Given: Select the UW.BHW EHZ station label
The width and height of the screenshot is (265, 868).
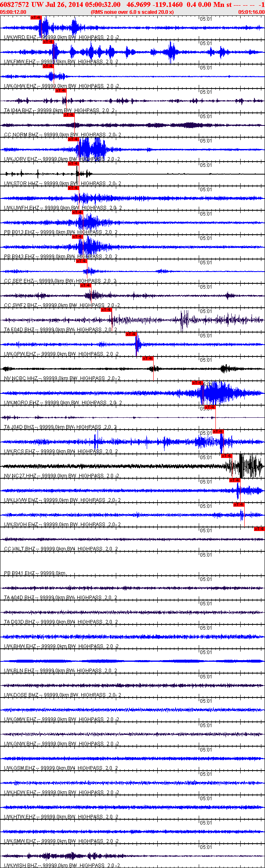Looking at the screenshot, I should coord(61,646).
